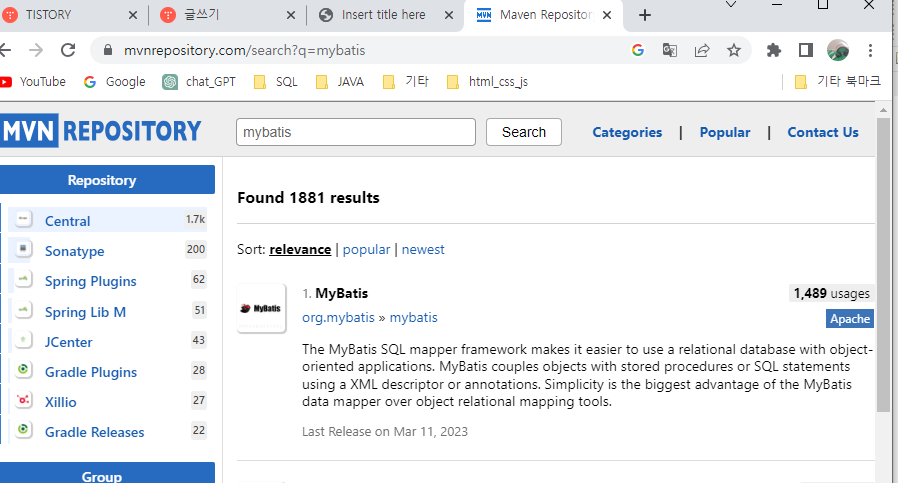This screenshot has height=483, width=898.
Task: Close the 글쓰기 tab
Action: 291,15
